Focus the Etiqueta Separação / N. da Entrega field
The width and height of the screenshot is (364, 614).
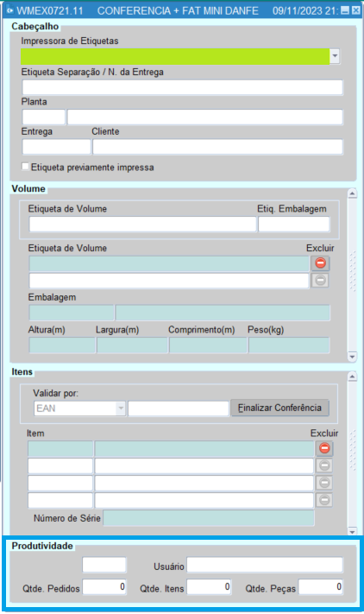[x=183, y=87]
